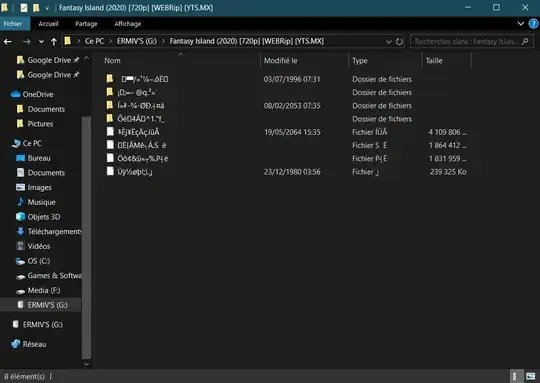Open first Google Drive quick access item
This screenshot has width=540, height=383.
coord(49,60)
